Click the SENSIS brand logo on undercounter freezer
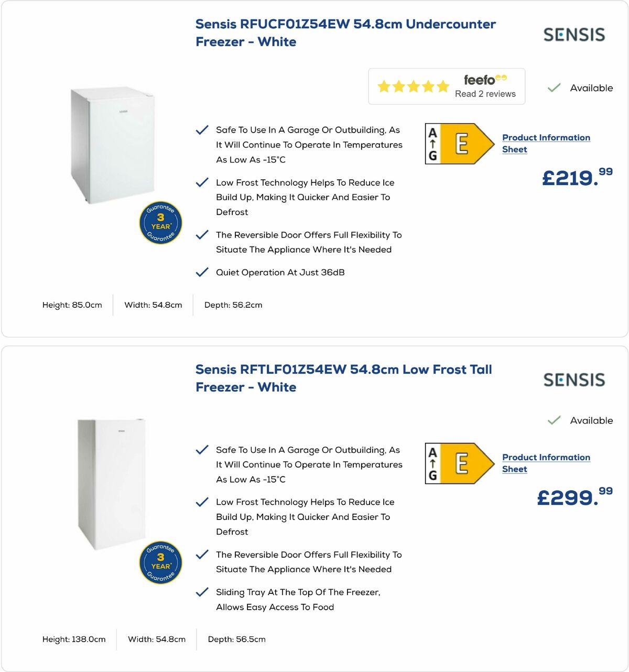Screen dimensions: 629x672 [575, 35]
